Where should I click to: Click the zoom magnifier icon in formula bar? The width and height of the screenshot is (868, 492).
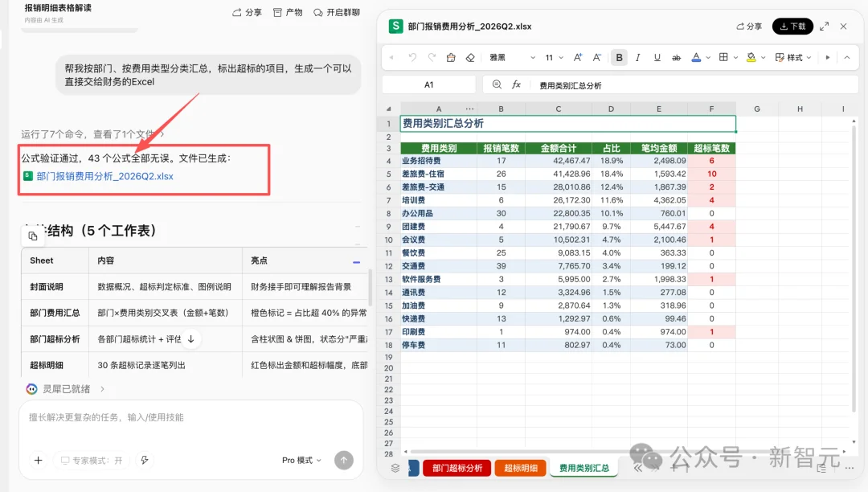click(497, 84)
